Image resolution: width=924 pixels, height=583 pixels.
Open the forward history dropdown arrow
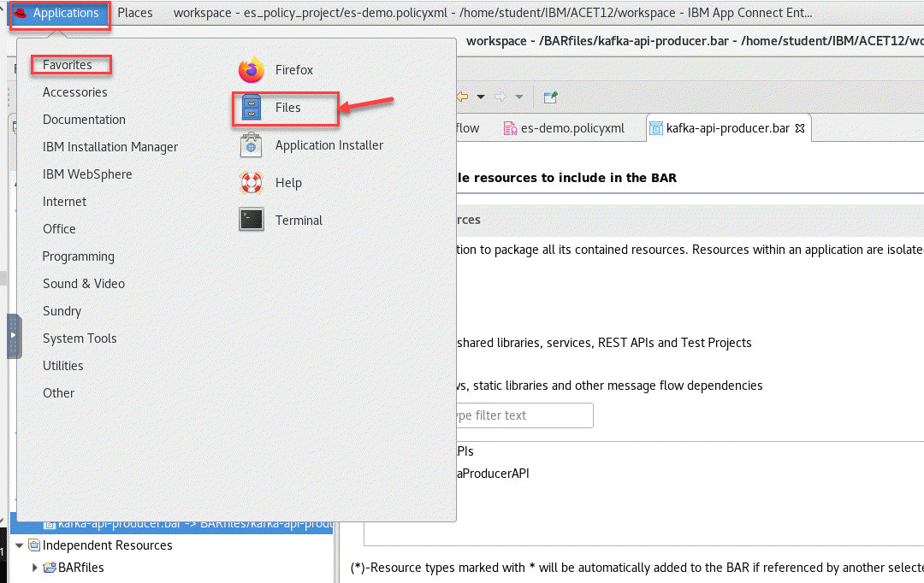[x=518, y=97]
